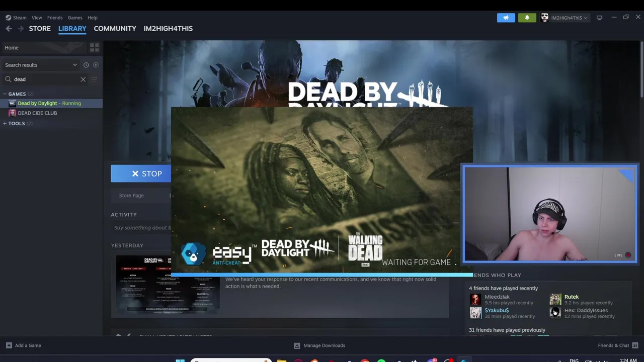Click the $Yakubu$ friend name
The width and height of the screenshot is (644, 362).
coord(497,310)
